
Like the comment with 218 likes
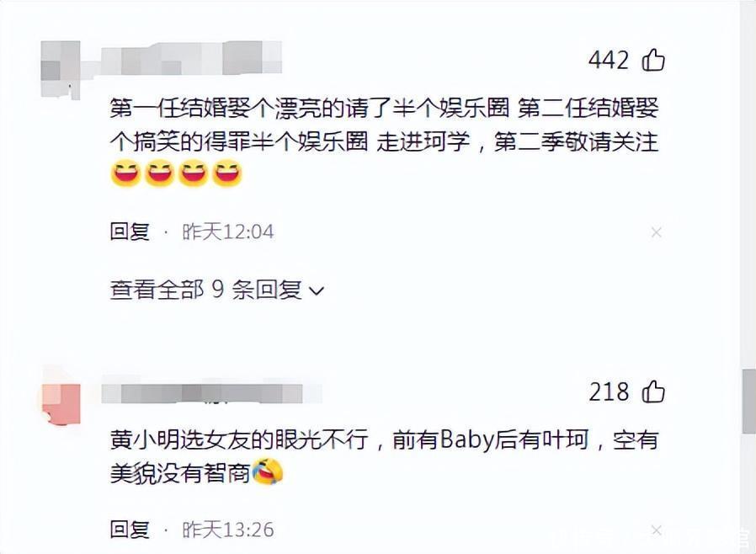click(x=653, y=391)
